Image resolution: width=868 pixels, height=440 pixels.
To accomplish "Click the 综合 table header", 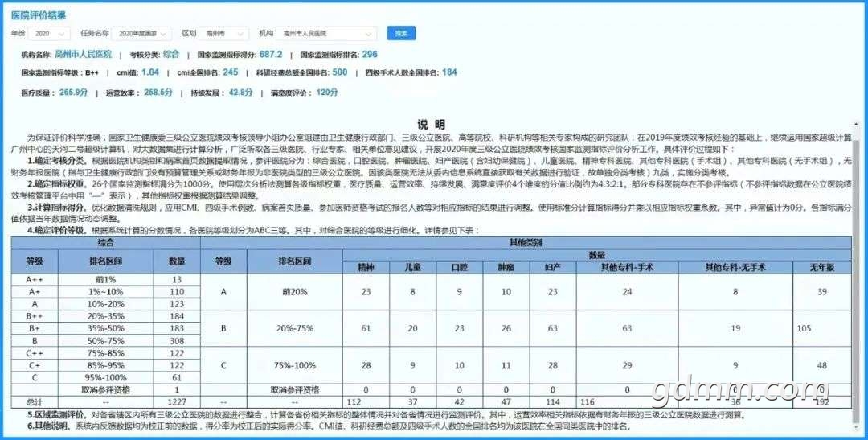I will point(105,241).
